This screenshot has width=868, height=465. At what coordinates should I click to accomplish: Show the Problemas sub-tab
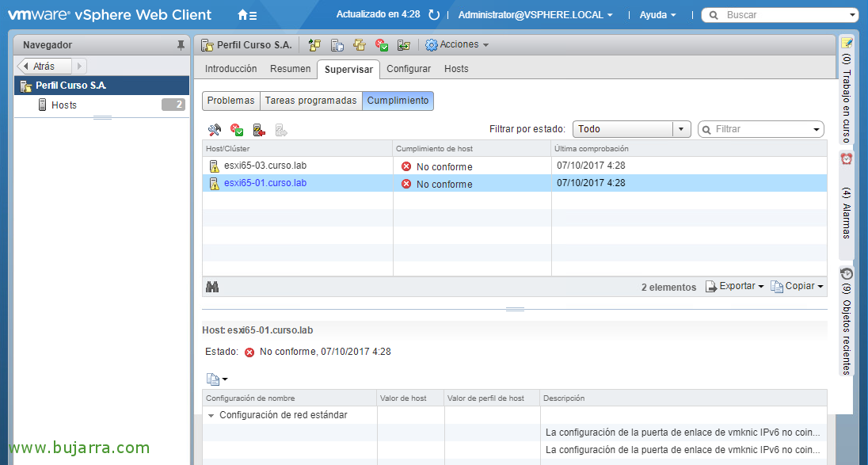tap(230, 101)
